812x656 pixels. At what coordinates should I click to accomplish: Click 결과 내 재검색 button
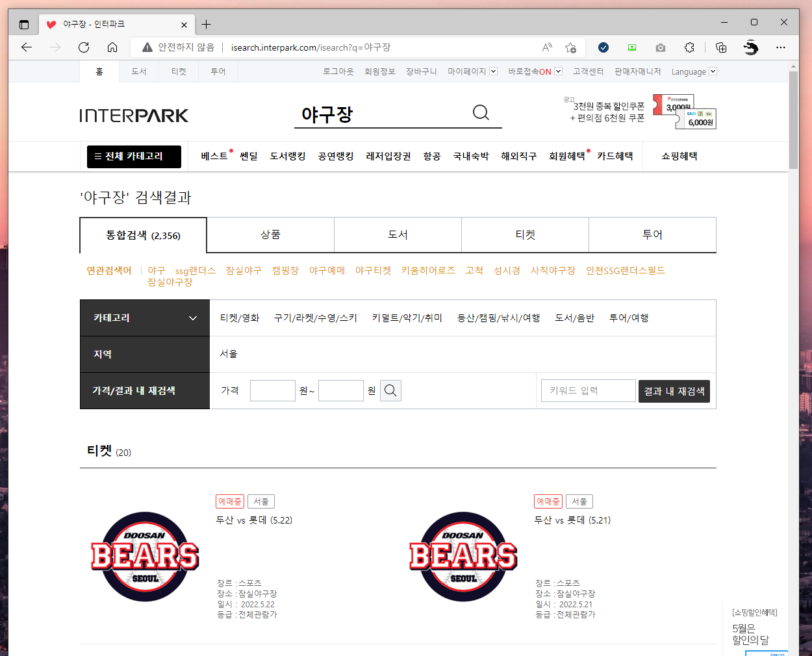tap(674, 391)
